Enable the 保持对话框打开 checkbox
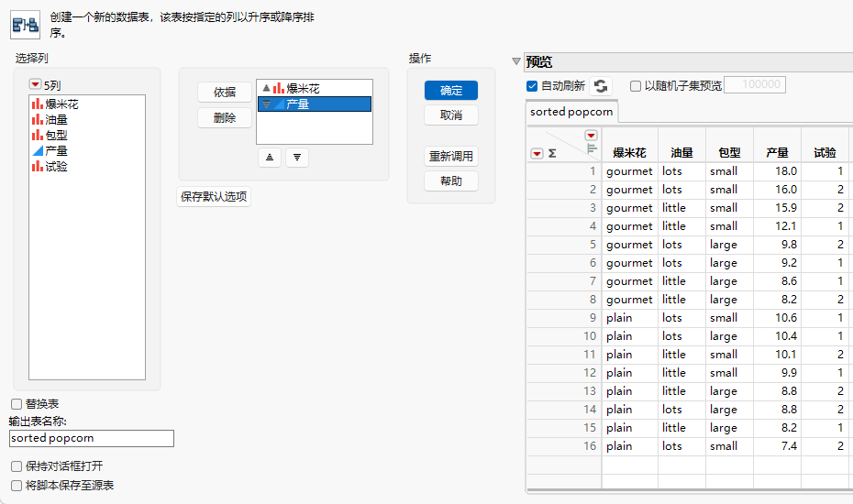853x504 pixels. click(x=17, y=466)
